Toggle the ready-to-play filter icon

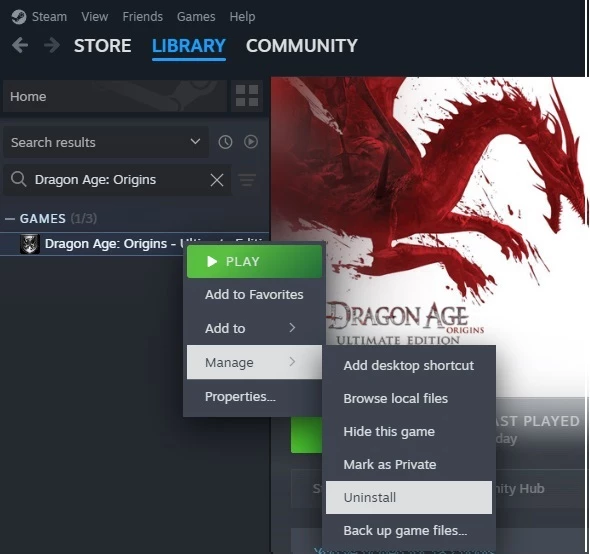251,142
